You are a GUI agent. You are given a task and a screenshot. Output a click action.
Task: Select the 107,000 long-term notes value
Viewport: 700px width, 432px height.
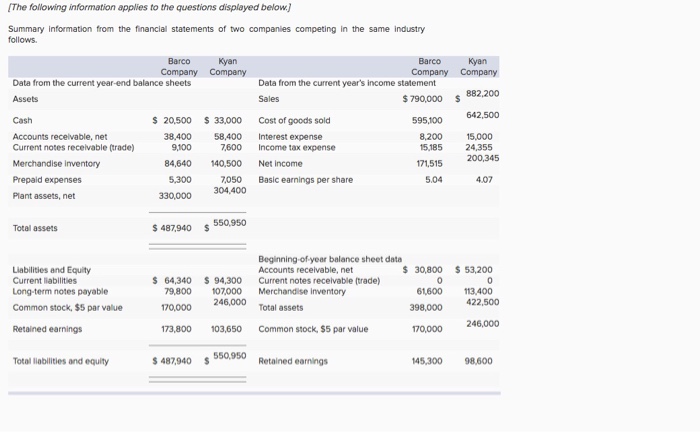pyautogui.click(x=227, y=291)
